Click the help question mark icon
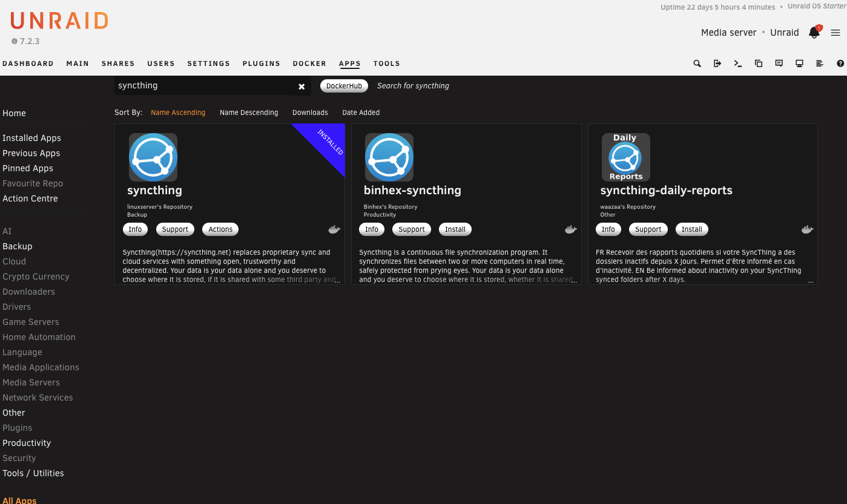The width and height of the screenshot is (847, 504). 840,64
